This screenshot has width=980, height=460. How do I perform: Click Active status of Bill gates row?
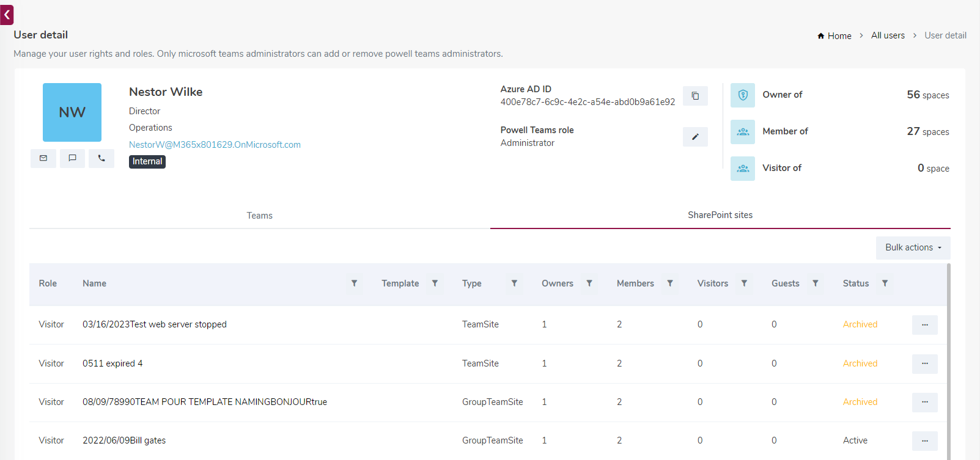[x=855, y=440]
